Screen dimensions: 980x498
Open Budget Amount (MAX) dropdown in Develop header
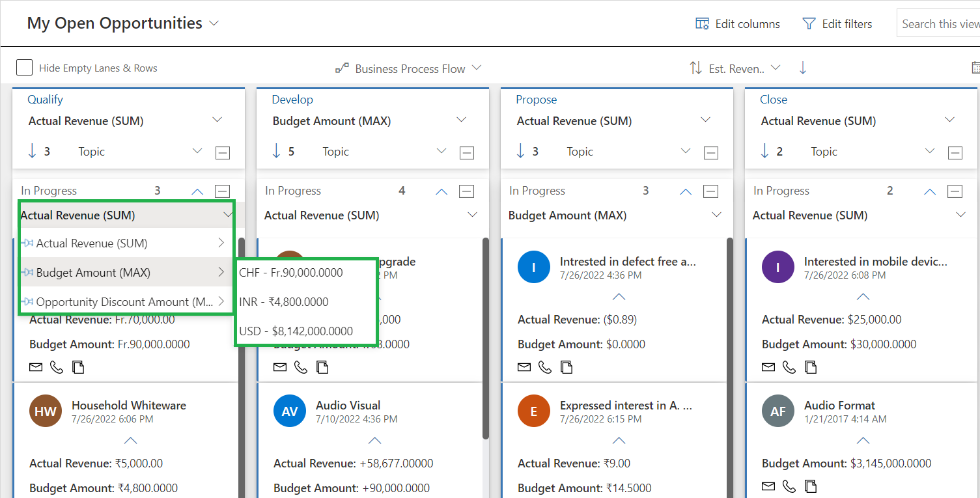[462, 120]
